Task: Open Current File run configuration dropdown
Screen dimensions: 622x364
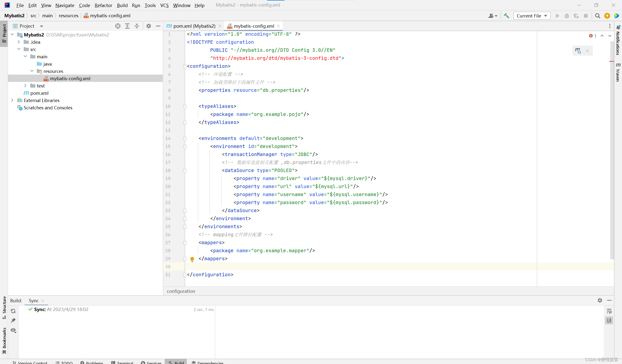Action: [x=532, y=16]
